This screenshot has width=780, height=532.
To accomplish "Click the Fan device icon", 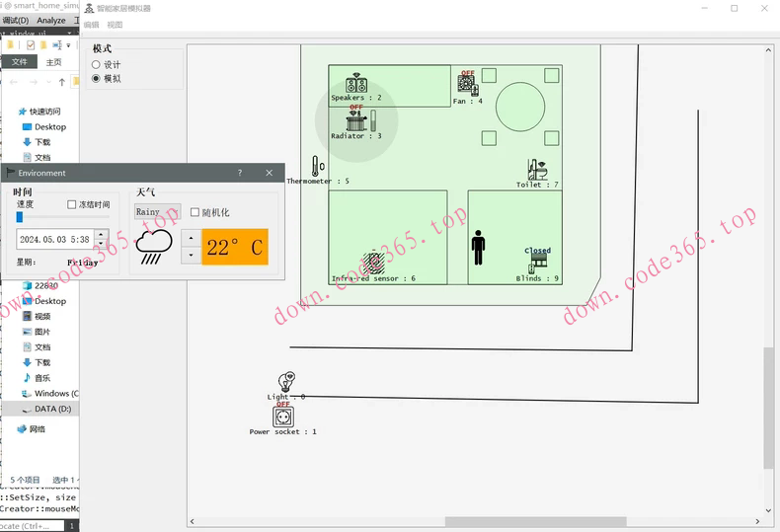I will (x=468, y=85).
